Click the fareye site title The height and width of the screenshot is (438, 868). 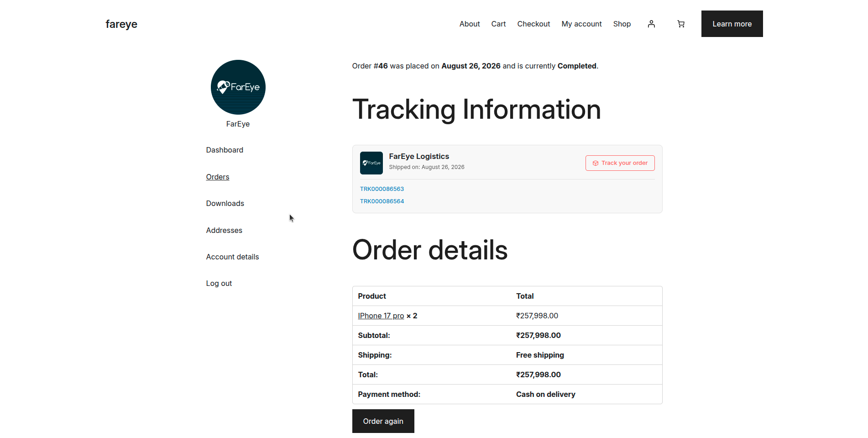(121, 24)
